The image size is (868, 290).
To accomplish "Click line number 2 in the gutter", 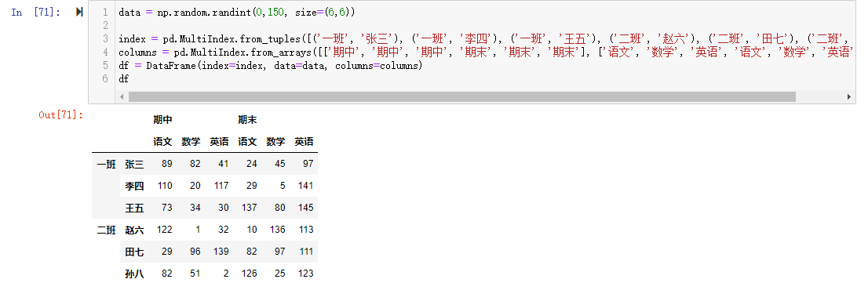I will tap(104, 25).
